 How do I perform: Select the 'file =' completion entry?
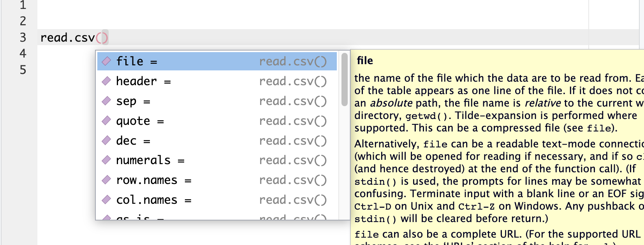click(217, 61)
